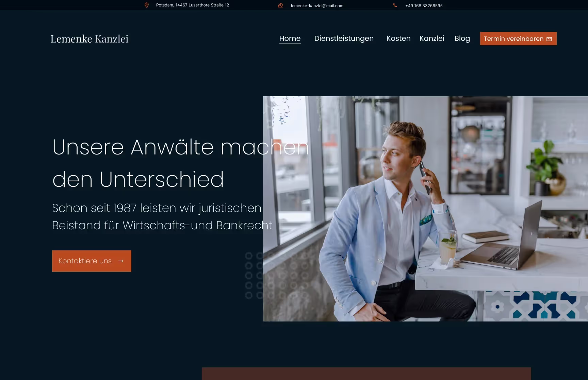Click the decorative circle dot pattern
Image resolution: width=588 pixels, height=380 pixels.
(x=254, y=276)
